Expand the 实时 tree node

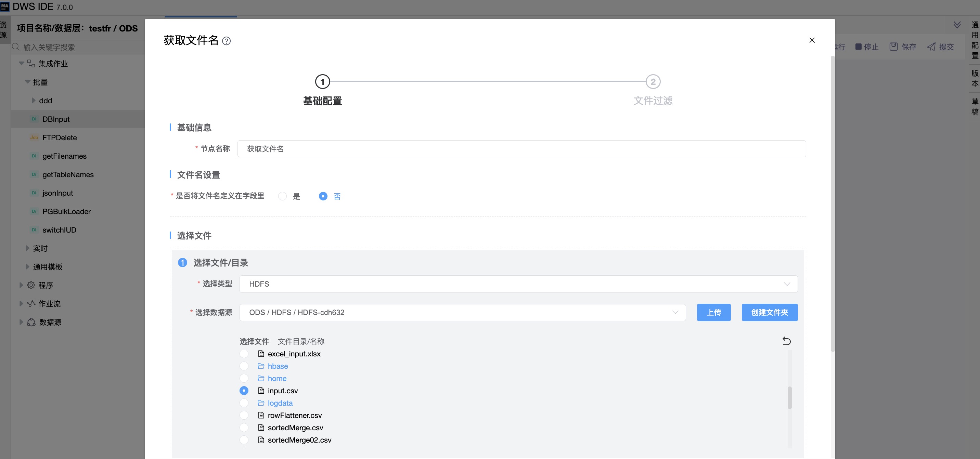pos(27,248)
